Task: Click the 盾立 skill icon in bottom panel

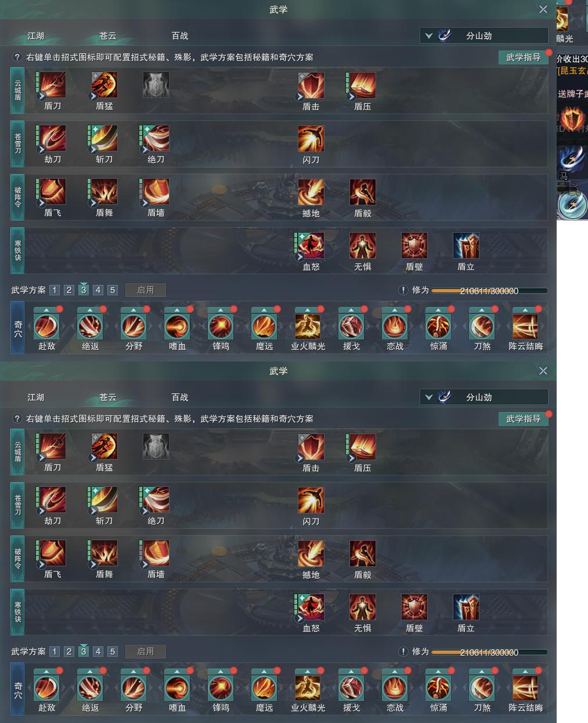Action: click(x=466, y=607)
